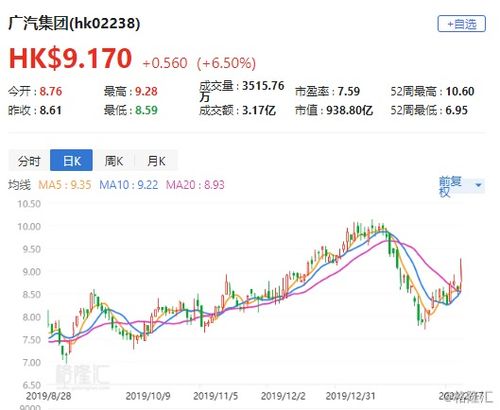Click 最低 value 8.59
500x410 pixels.
click(x=146, y=110)
